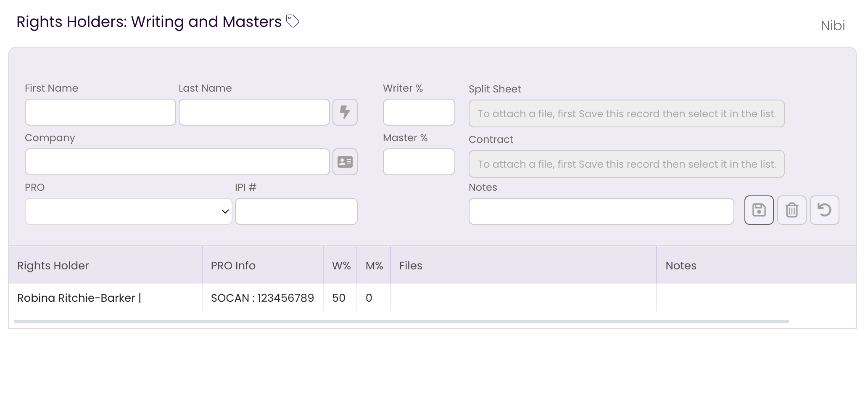The image size is (868, 411).
Task: Click the M% value 0
Action: (369, 298)
